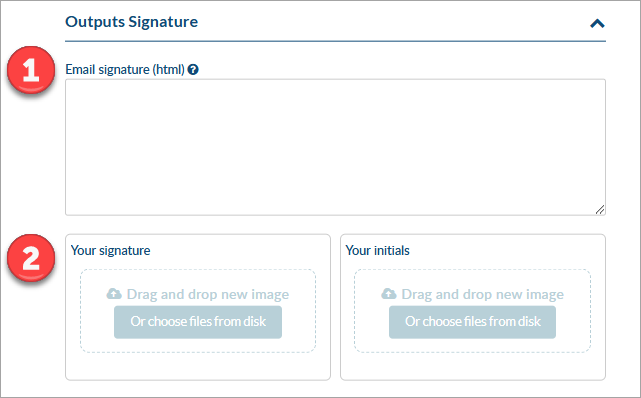
Task: Click the Outputs Signature section heading
Action: [131, 22]
